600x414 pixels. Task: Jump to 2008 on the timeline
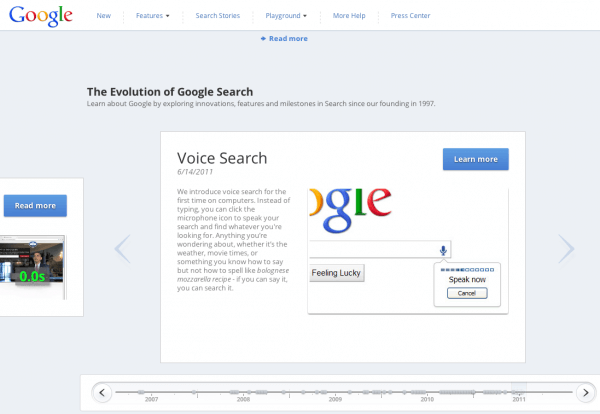243,399
